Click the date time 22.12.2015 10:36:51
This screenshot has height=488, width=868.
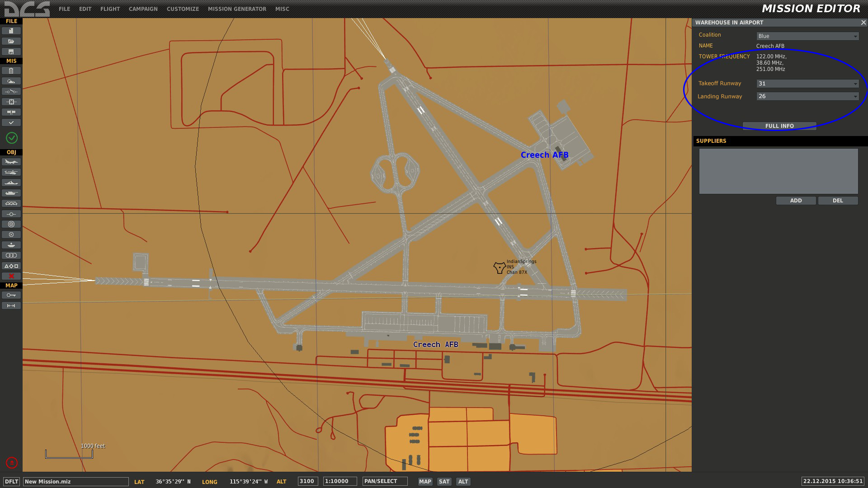click(833, 481)
